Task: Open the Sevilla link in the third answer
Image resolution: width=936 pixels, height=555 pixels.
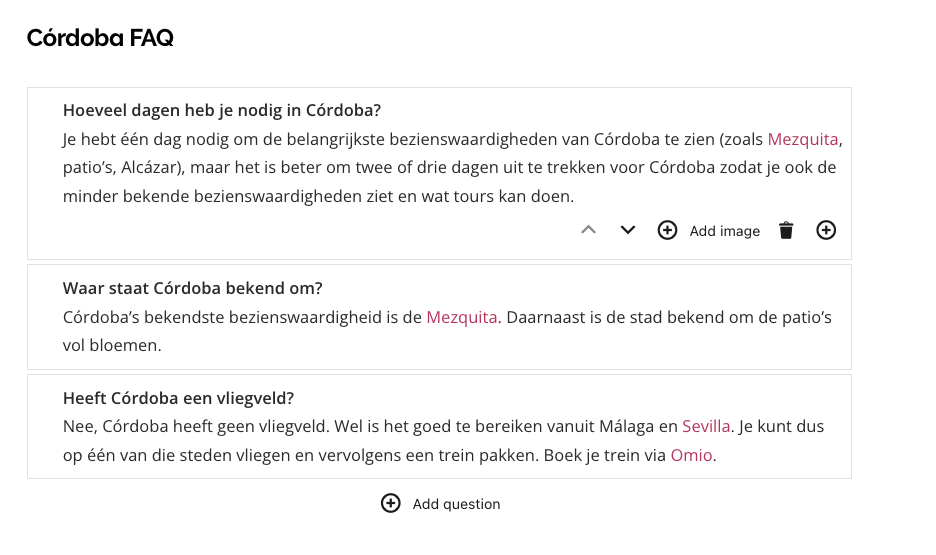Action: click(x=706, y=426)
